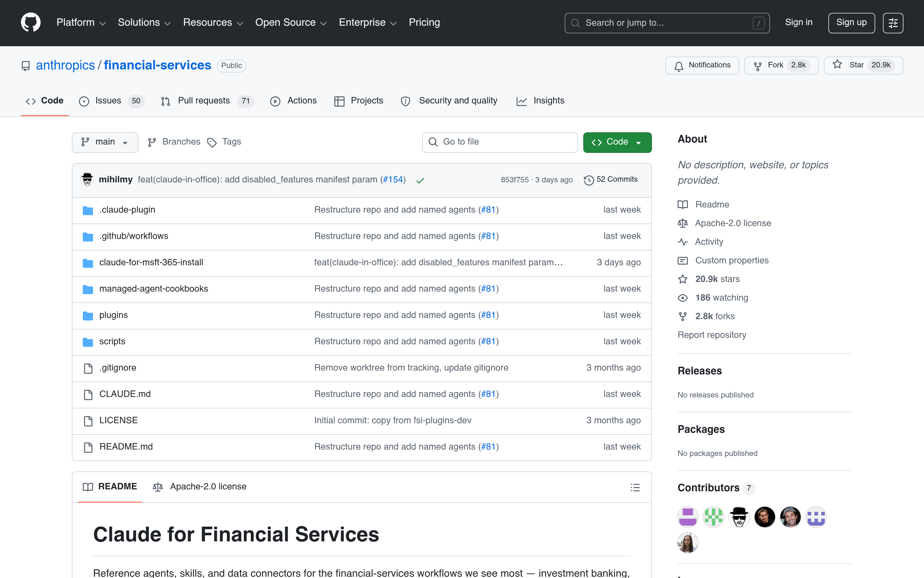Click the pulse icon beside Activity
The image size is (924, 578).
click(683, 242)
